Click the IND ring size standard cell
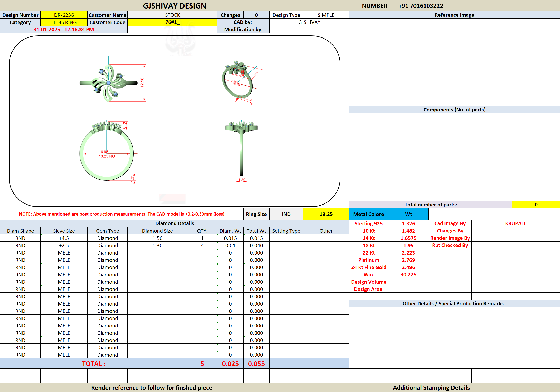 pos(286,214)
